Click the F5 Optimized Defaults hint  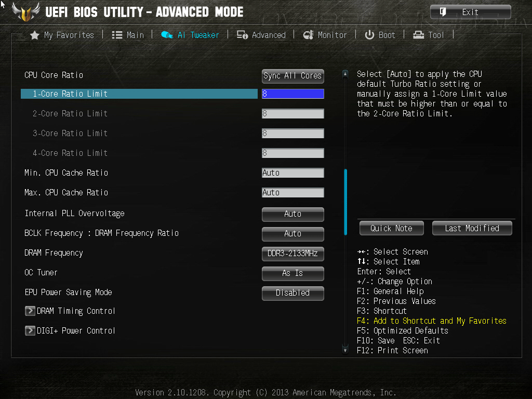[x=403, y=330]
